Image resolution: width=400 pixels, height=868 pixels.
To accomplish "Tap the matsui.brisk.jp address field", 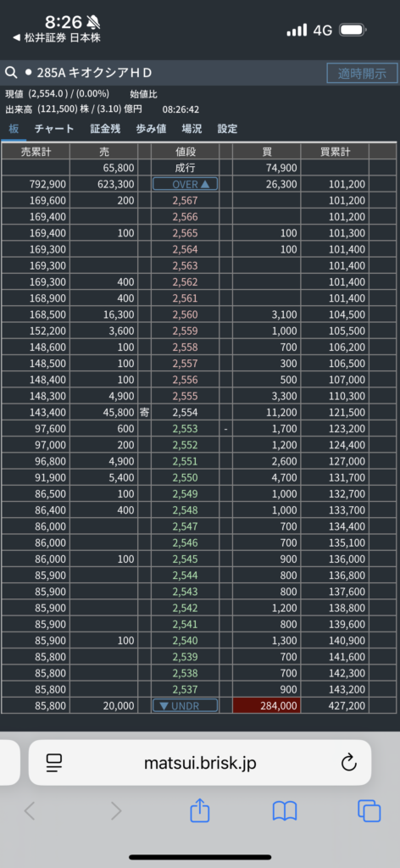I will pos(200,763).
